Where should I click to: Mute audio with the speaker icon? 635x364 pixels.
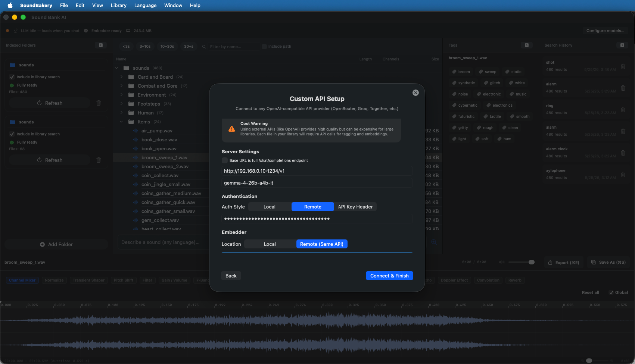(x=501, y=262)
